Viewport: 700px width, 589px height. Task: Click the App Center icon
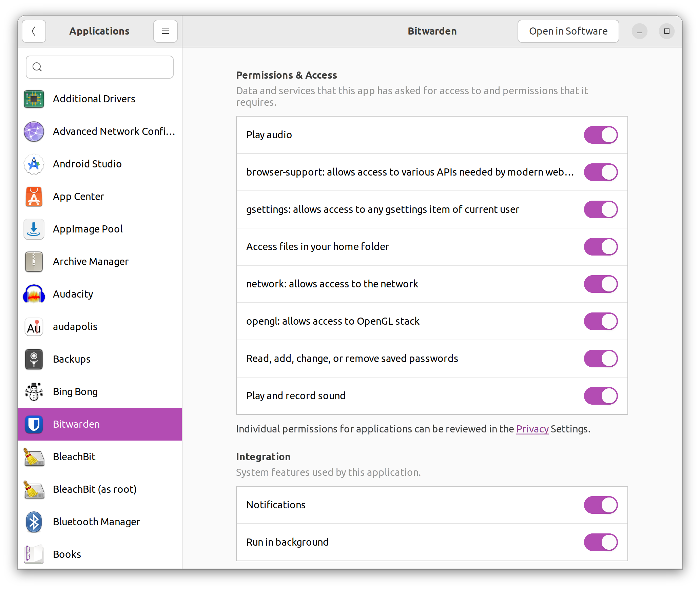pyautogui.click(x=34, y=197)
